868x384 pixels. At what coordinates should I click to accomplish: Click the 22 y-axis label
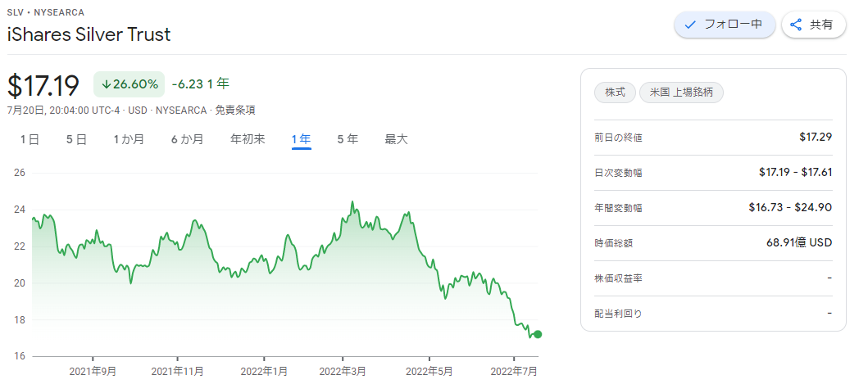[x=20, y=246]
